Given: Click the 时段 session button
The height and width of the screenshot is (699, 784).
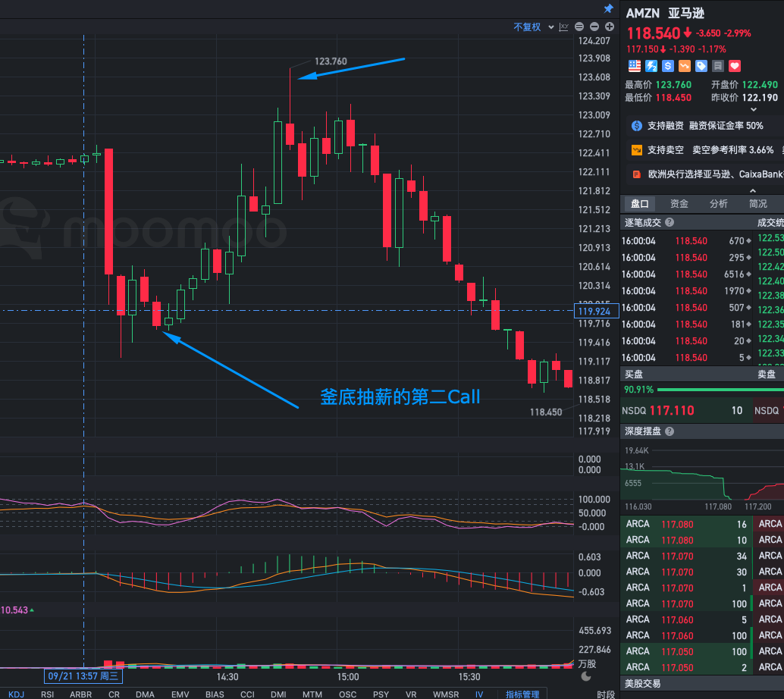Looking at the screenshot, I should tap(606, 694).
